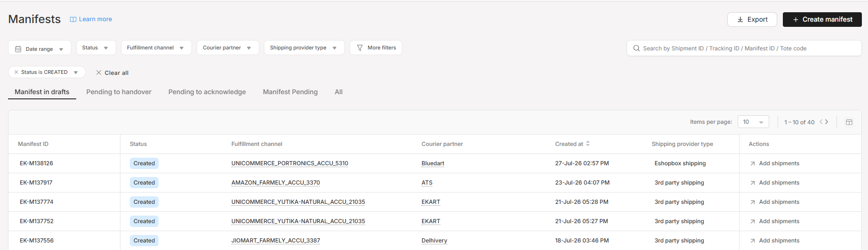Focus the Shipment ID search field
868x250 pixels.
tap(744, 48)
